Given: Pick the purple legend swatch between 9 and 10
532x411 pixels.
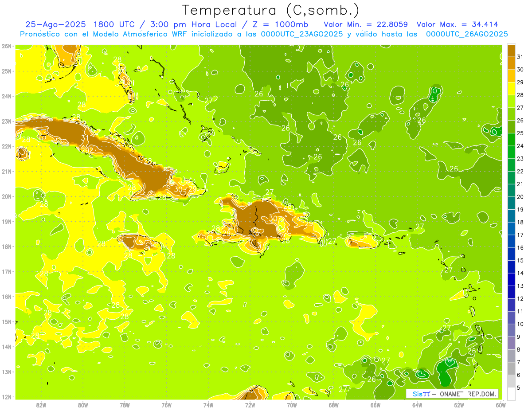Looking at the screenshot, I should coord(511,330).
